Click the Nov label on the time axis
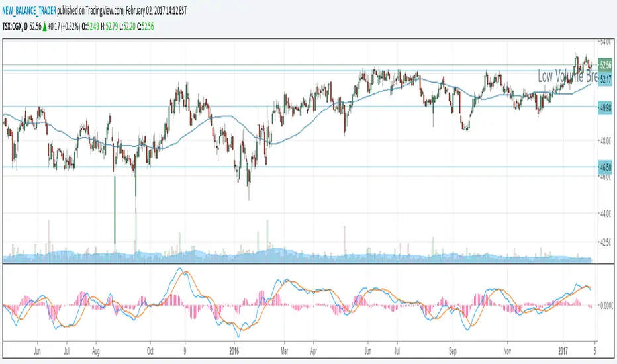617x364 pixels. [507, 351]
